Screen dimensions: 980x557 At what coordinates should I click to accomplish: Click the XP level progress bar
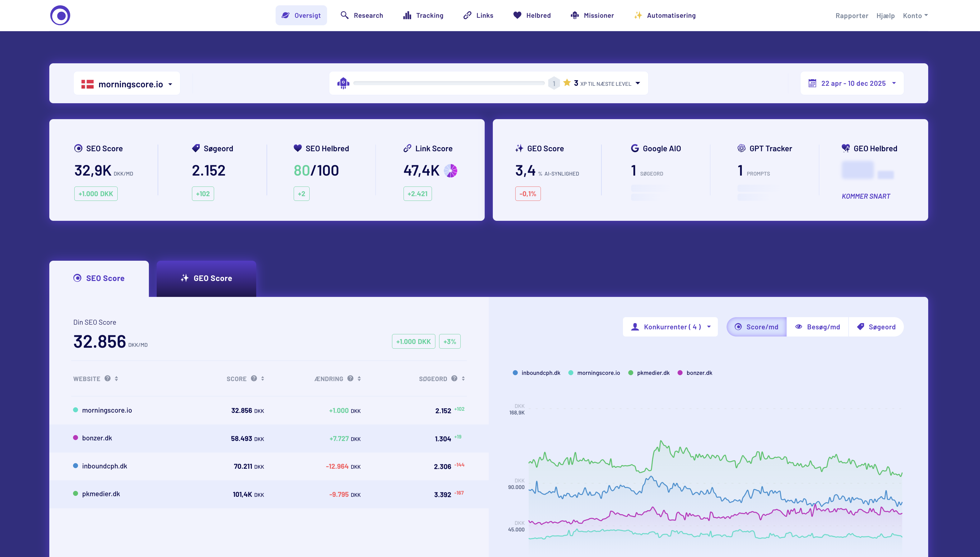point(449,83)
